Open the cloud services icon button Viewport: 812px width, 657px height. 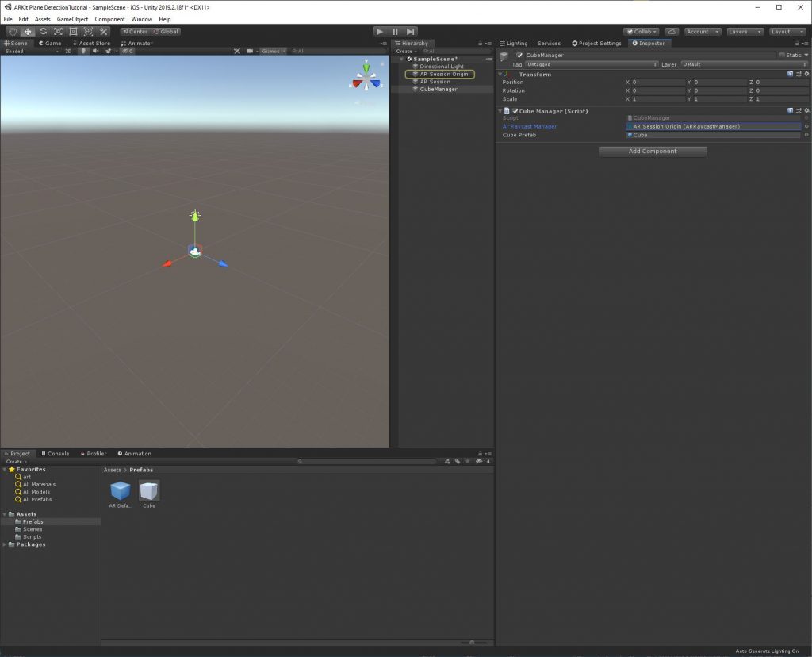[x=672, y=32]
